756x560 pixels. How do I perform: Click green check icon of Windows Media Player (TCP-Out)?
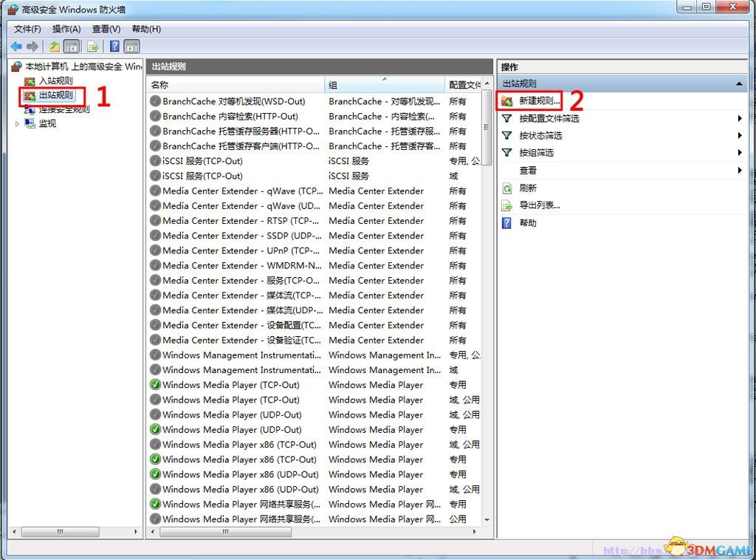[155, 385]
